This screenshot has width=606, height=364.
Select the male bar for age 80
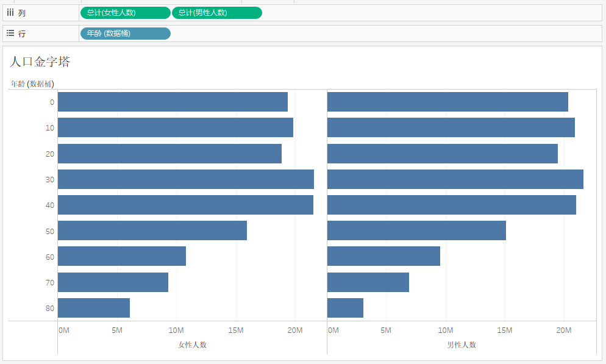click(x=345, y=308)
